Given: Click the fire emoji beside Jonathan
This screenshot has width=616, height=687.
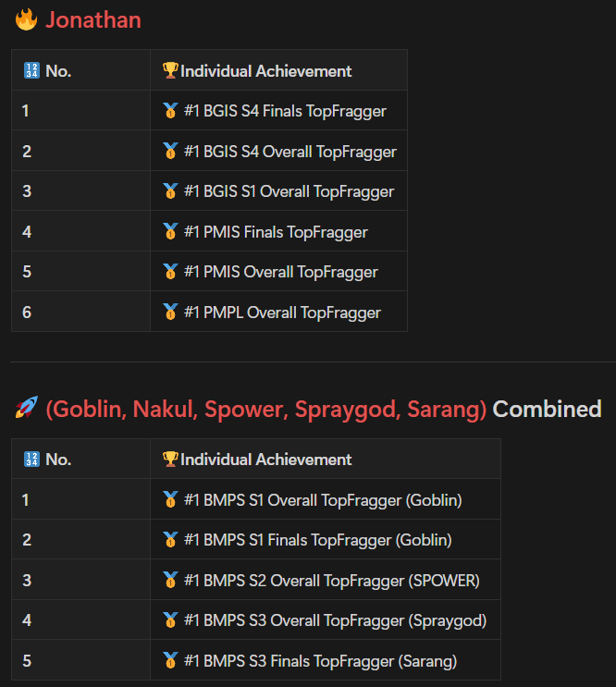Looking at the screenshot, I should tap(26, 19).
